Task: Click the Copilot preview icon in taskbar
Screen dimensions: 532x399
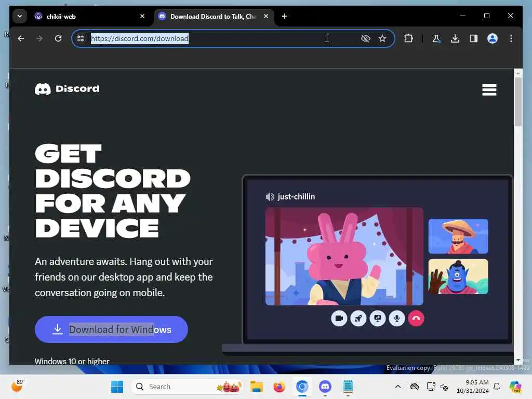Action: pyautogui.click(x=515, y=387)
